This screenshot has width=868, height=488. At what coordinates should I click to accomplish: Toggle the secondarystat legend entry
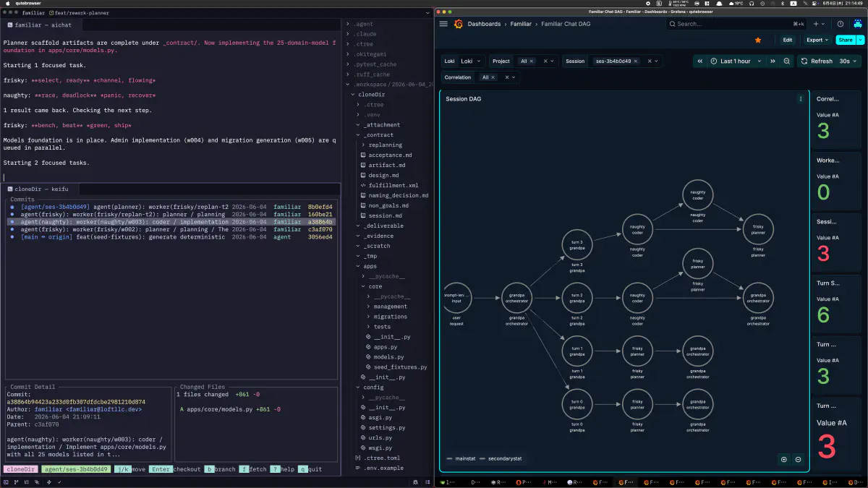(500, 458)
